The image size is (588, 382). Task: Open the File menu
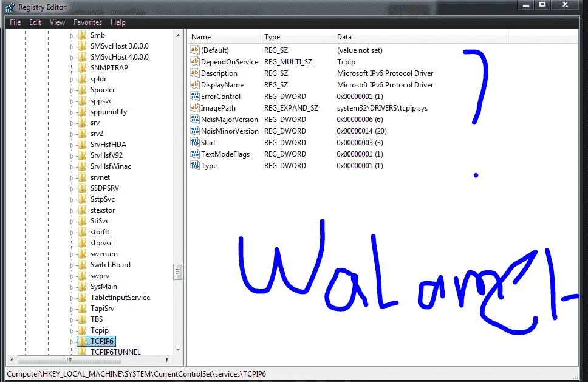tap(15, 22)
